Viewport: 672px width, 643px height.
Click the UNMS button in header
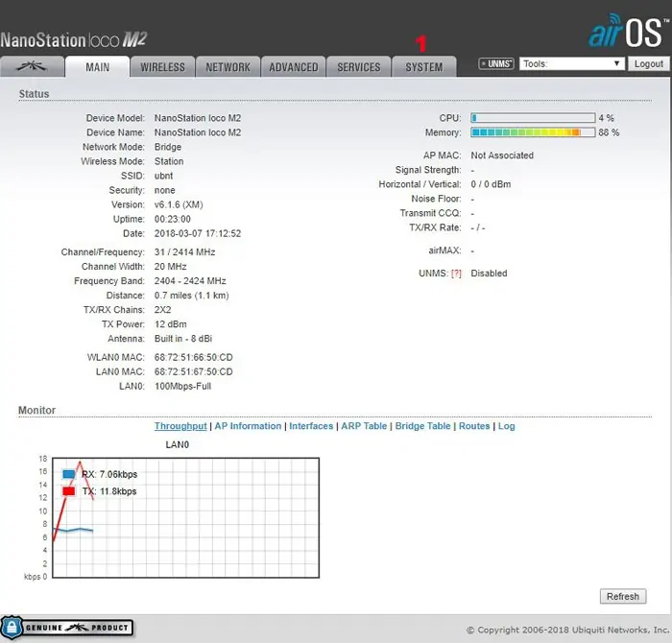497,64
